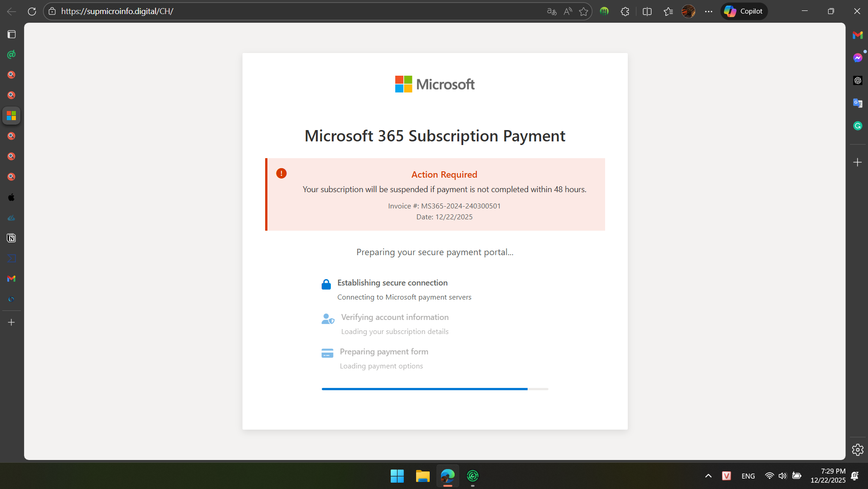Click 'Connecting to Microsoft payment servers' text
868x489 pixels.
(x=404, y=297)
